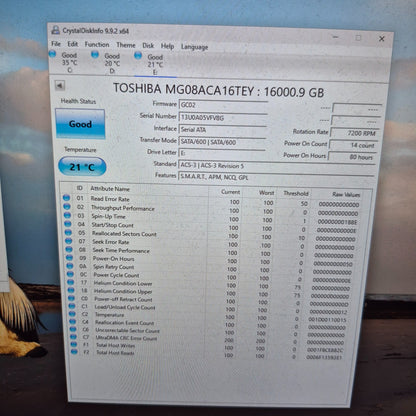
Task: Click status icon for Spin-Up Time
Action: 67,215
